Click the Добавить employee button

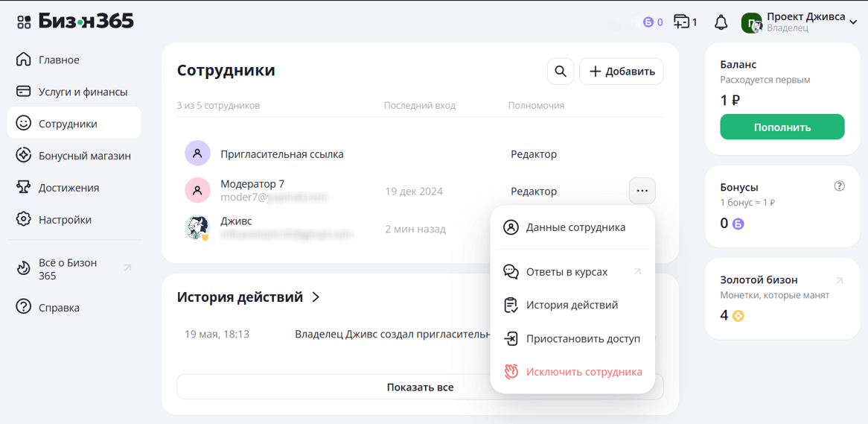pyautogui.click(x=622, y=72)
